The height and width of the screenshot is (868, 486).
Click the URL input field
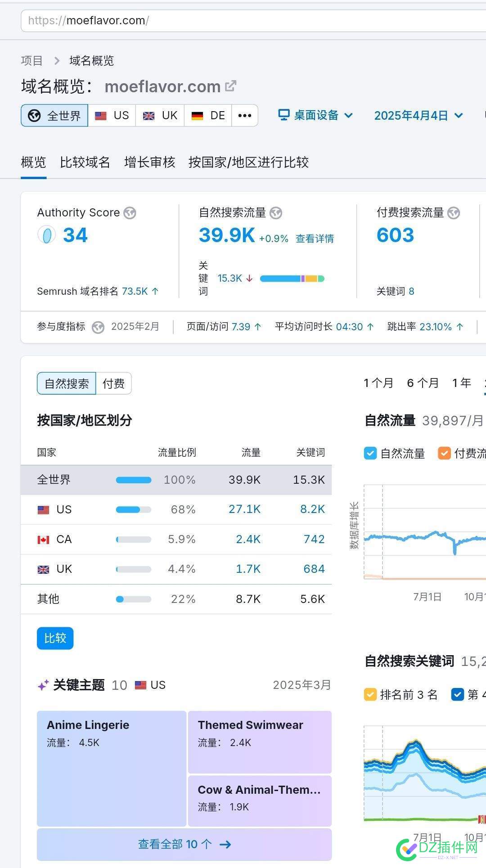coord(253,21)
